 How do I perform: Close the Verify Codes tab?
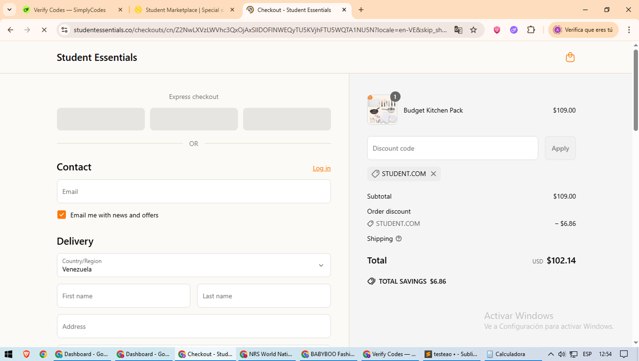coord(120,10)
